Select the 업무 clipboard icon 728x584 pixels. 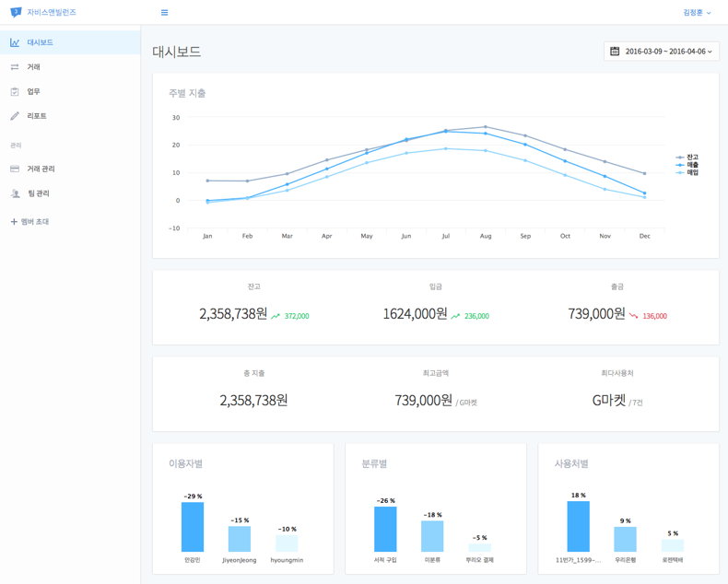(15, 91)
